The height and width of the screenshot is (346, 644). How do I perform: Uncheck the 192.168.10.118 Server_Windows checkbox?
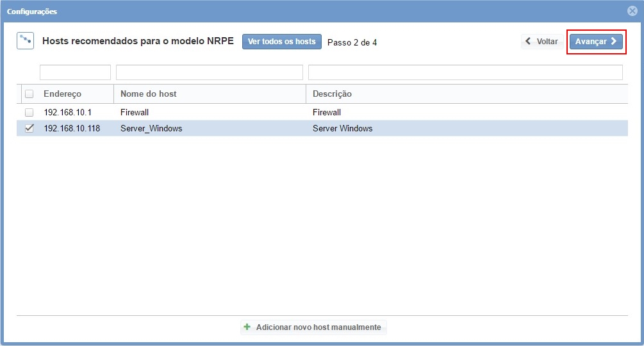coord(29,128)
